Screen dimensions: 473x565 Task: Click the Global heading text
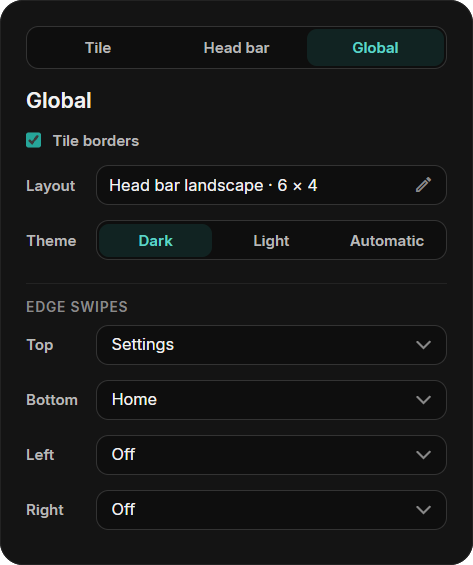[x=59, y=100]
